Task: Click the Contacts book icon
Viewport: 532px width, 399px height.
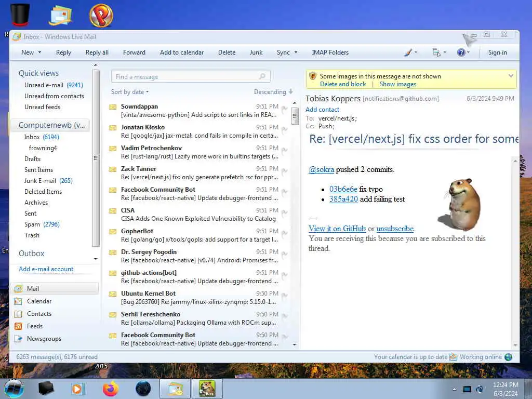Action: tap(18, 314)
